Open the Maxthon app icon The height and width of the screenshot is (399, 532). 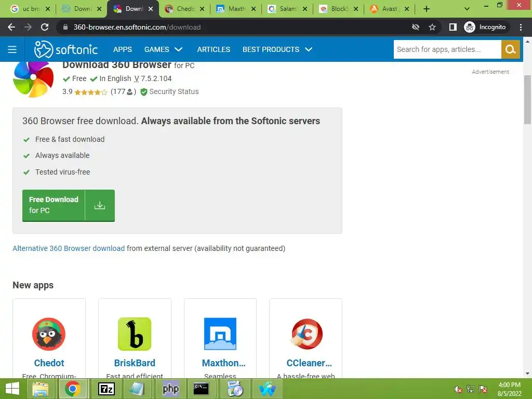pyautogui.click(x=220, y=334)
